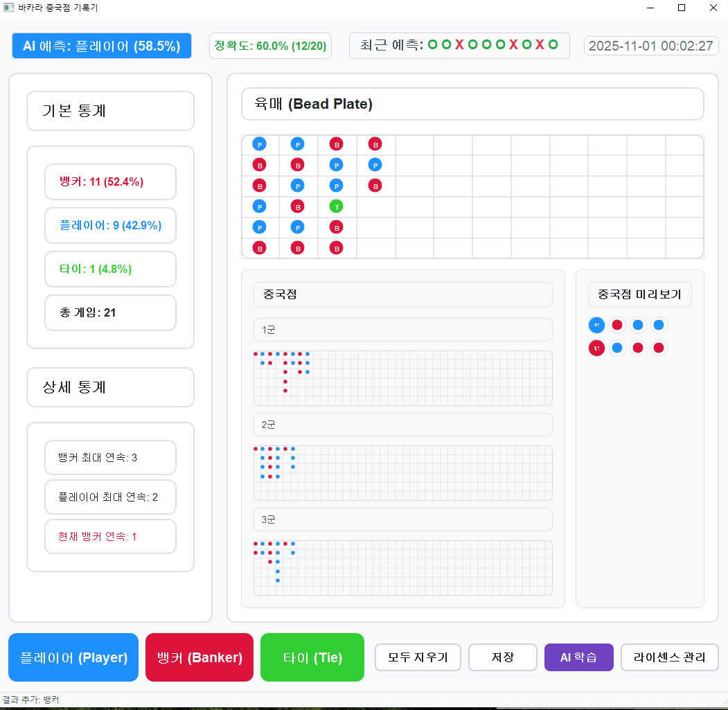Start AI training with AI 학습

pyautogui.click(x=579, y=657)
